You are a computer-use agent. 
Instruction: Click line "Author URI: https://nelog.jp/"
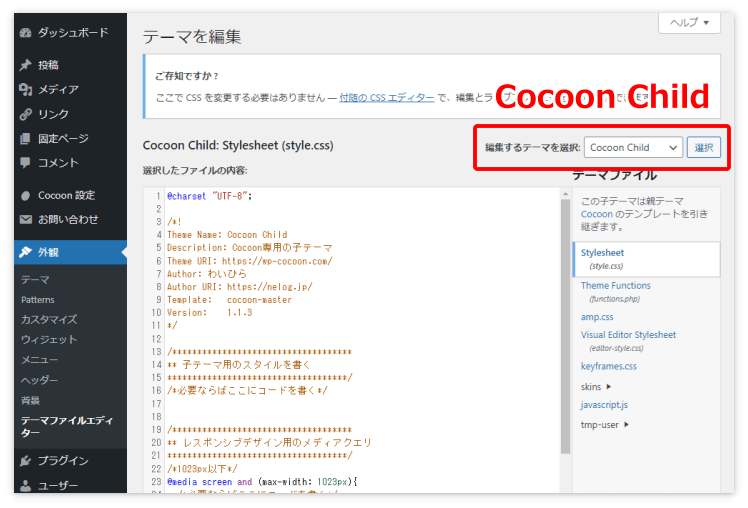click(239, 287)
